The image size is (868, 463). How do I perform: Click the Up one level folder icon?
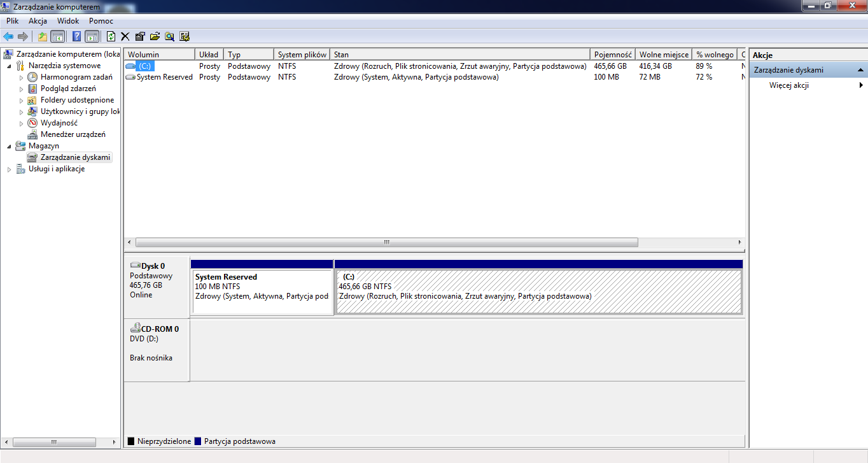[43, 36]
